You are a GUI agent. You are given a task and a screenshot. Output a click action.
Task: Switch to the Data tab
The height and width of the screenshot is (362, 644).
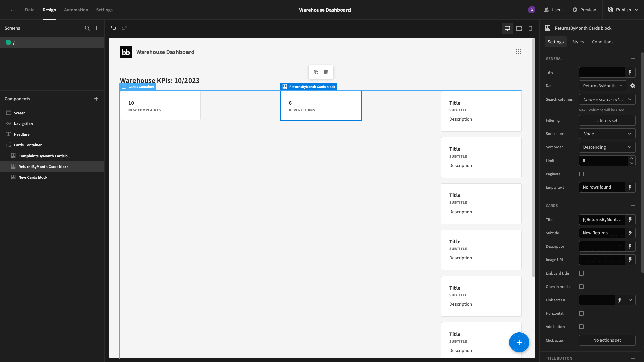coord(30,10)
